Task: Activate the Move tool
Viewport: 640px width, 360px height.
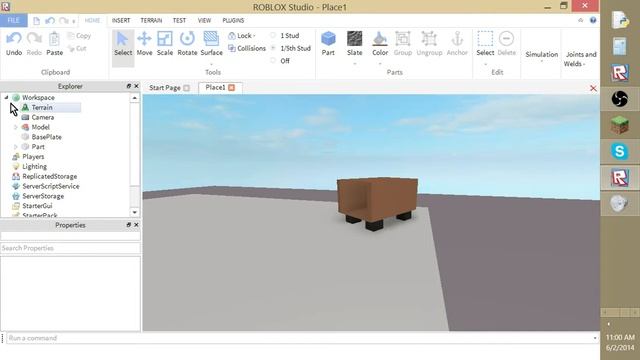Action: pyautogui.click(x=144, y=44)
